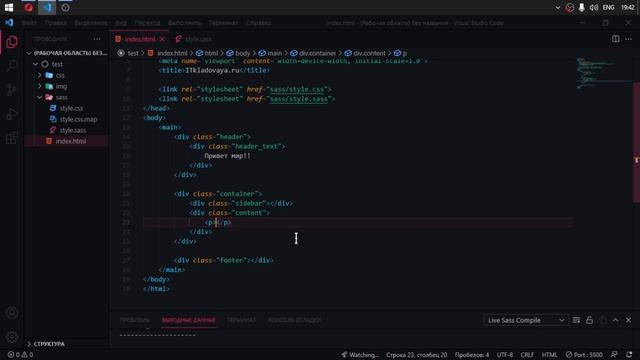
Task: Open editor more actions ellipsis
Action: tap(629, 39)
